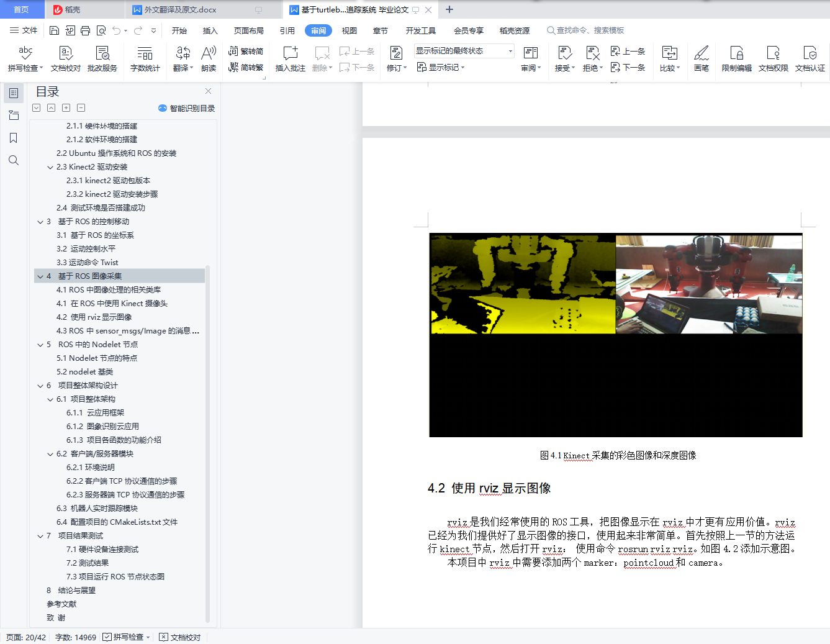This screenshot has width=830, height=644.
Task: Open the search panel in left sidebar
Action: [x=14, y=160]
